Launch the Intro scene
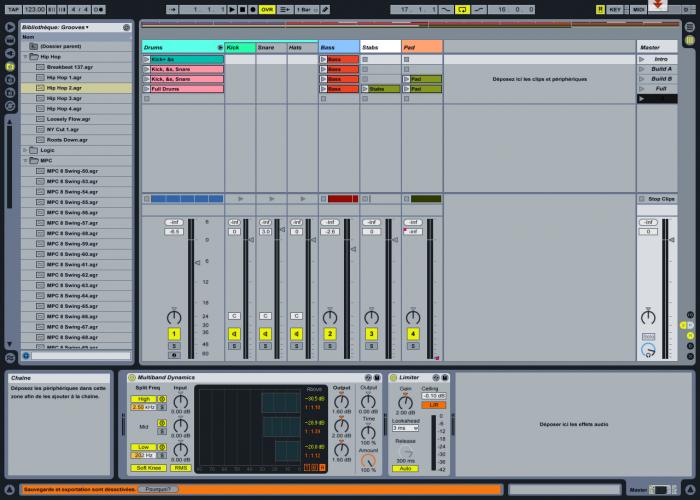Screen dimensions: 700x500 [642, 59]
